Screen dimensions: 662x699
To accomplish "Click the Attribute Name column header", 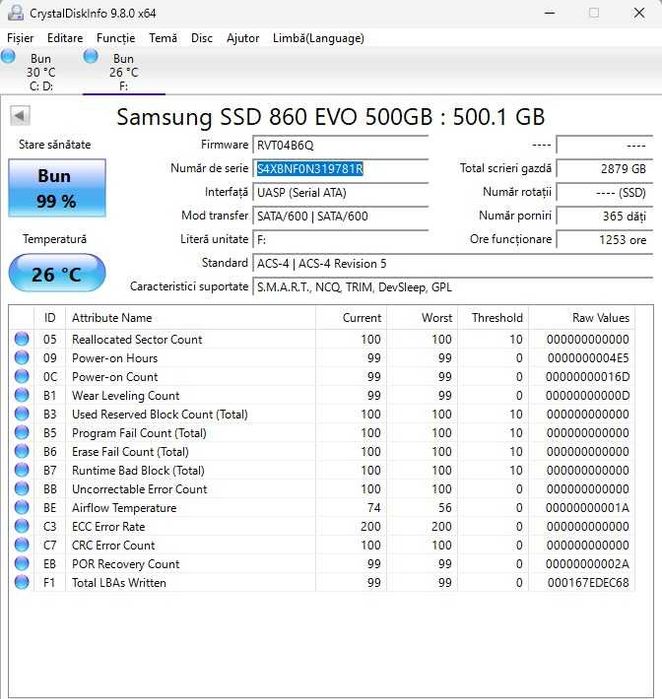I will 190,318.
